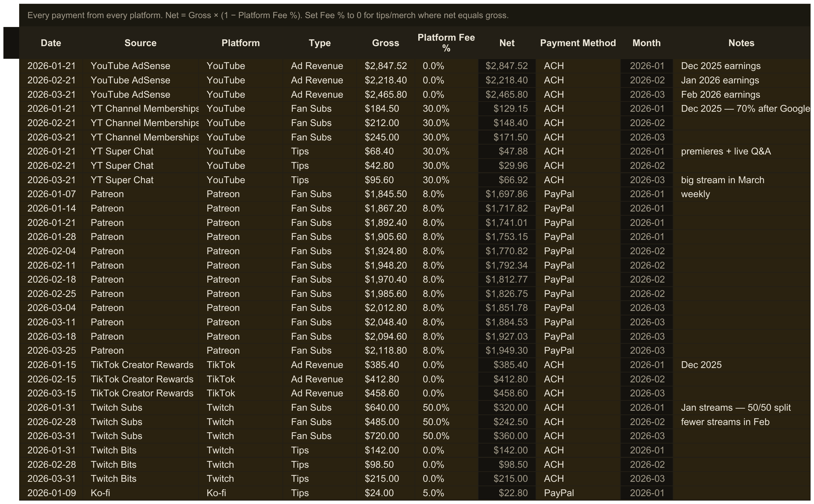Viewport: 814px width, 504px height.
Task: Select gross cell $2,465.80
Action: coord(386,95)
